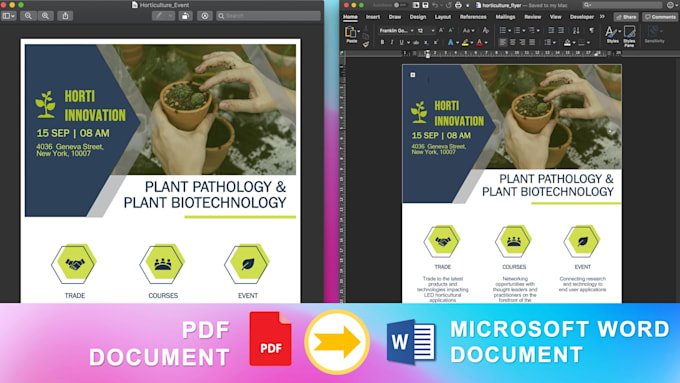Open the Design ribbon tab
Viewport: 680px width, 383px height.
click(418, 17)
